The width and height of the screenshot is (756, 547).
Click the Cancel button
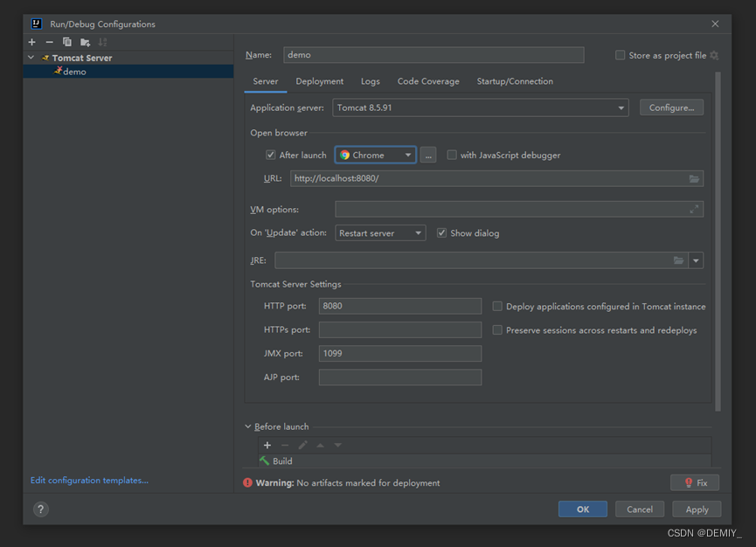click(x=639, y=509)
